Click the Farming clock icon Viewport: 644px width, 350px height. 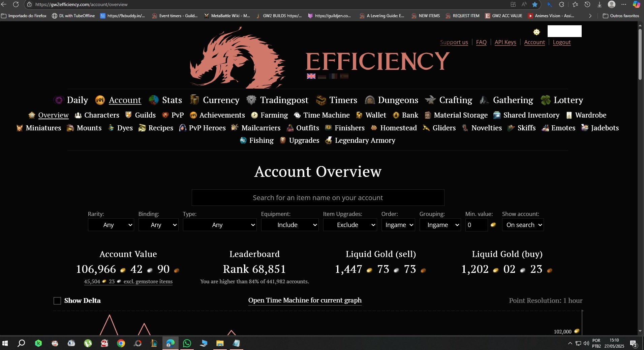pyautogui.click(x=254, y=115)
